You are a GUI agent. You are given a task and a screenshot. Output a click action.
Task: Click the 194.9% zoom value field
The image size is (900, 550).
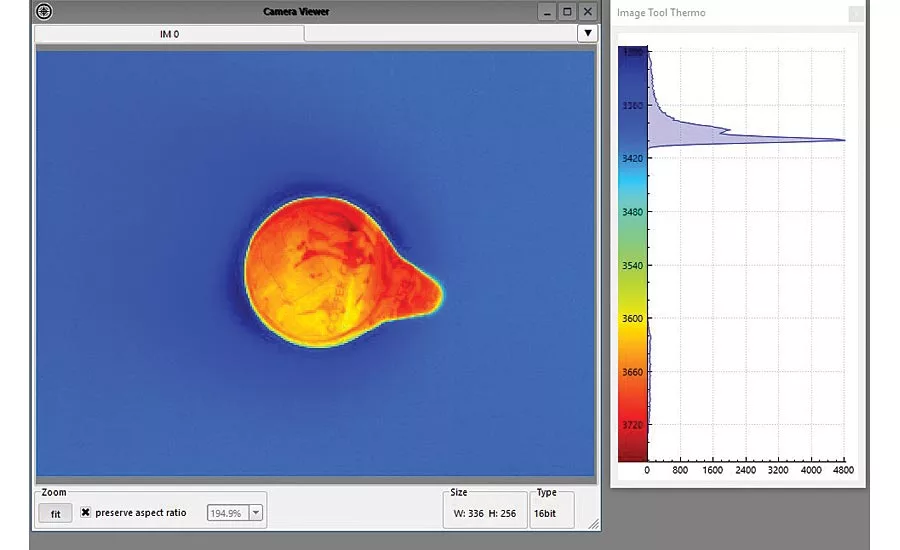pyautogui.click(x=228, y=513)
